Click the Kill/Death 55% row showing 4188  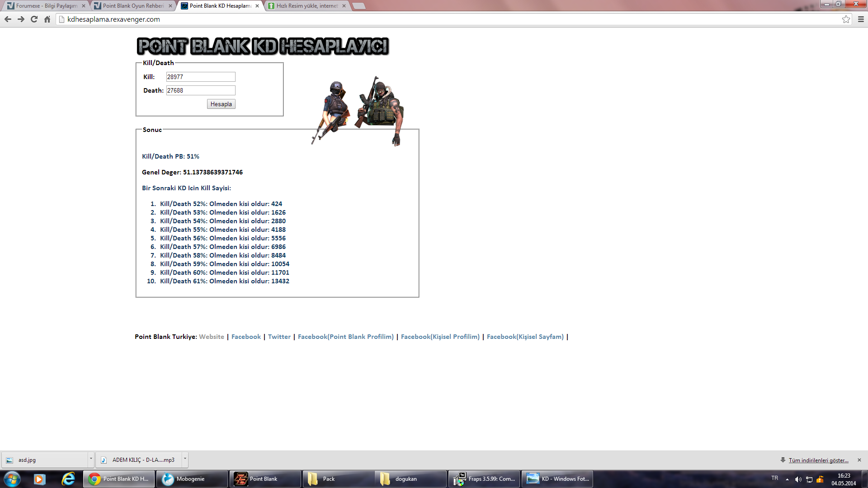223,230
